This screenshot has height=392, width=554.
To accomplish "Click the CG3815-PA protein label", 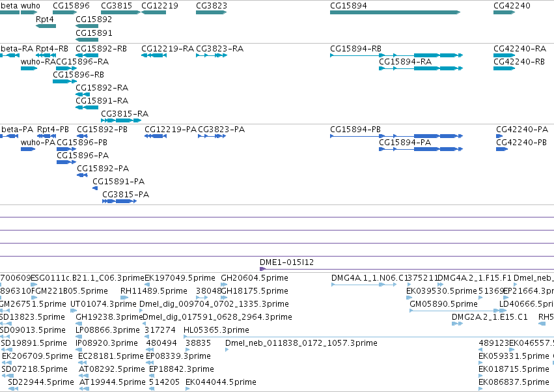I will [126, 195].
